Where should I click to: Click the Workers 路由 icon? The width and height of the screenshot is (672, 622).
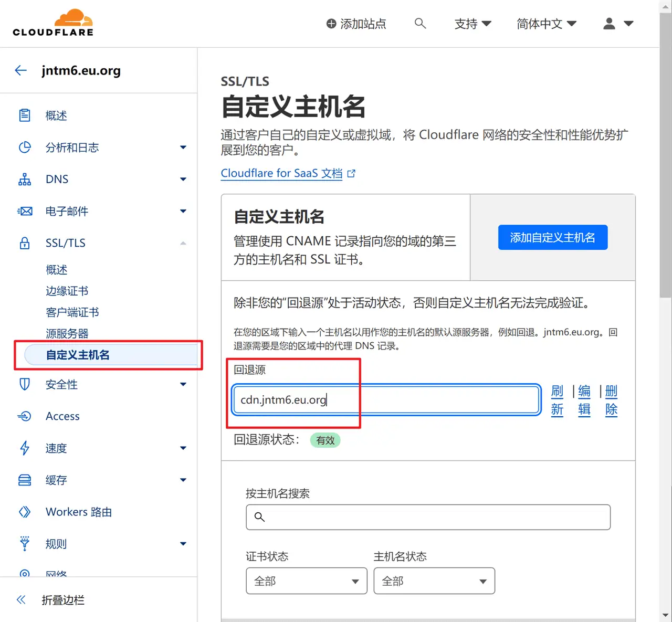(25, 512)
